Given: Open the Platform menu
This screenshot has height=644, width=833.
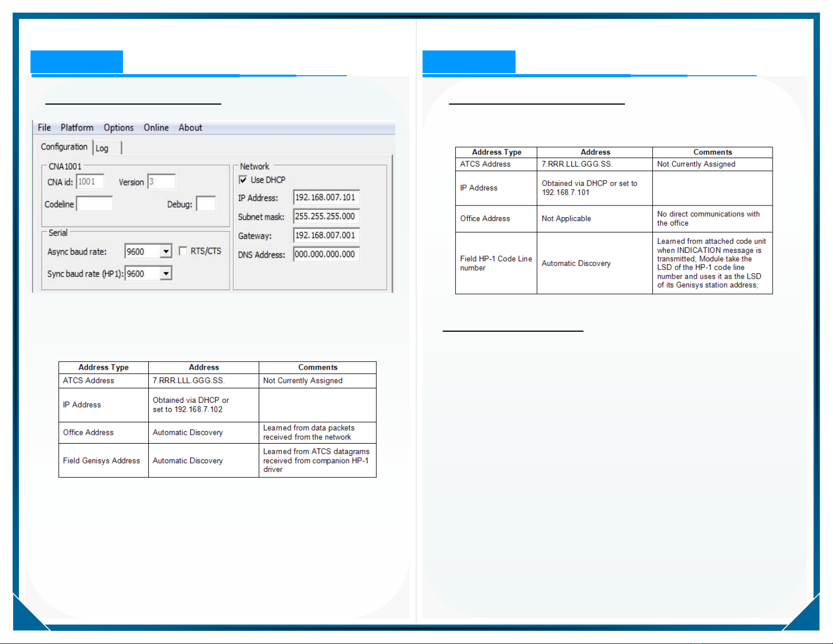Looking at the screenshot, I should pos(77,128).
